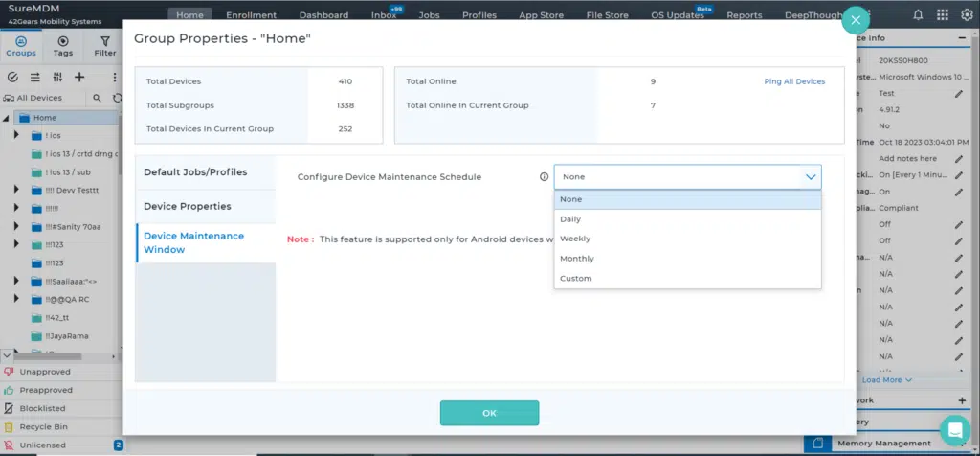This screenshot has width=980, height=456.
Task: Pick Custom in the maintenance schedule list
Action: pyautogui.click(x=576, y=279)
